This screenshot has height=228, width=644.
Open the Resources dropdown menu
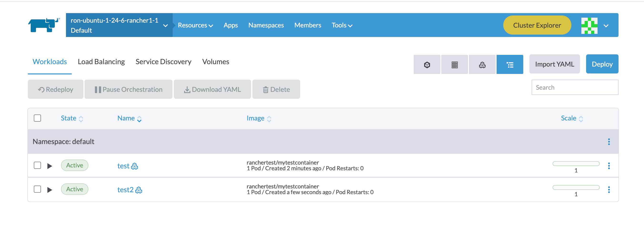click(195, 25)
